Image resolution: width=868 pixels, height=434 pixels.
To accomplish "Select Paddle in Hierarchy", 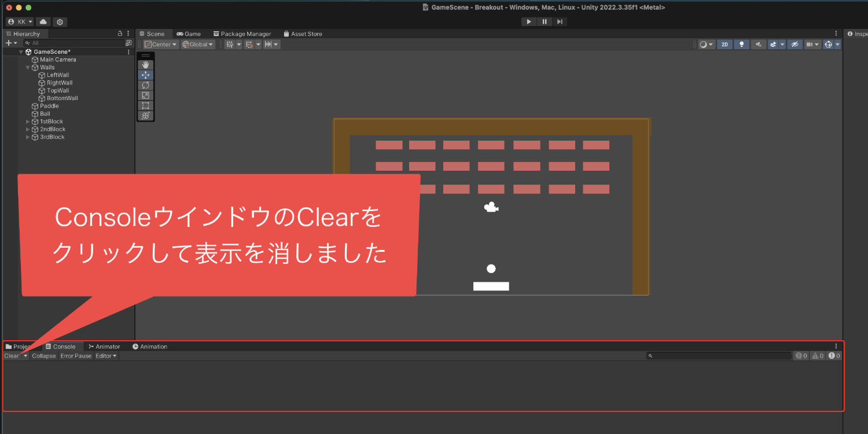I will coord(49,106).
